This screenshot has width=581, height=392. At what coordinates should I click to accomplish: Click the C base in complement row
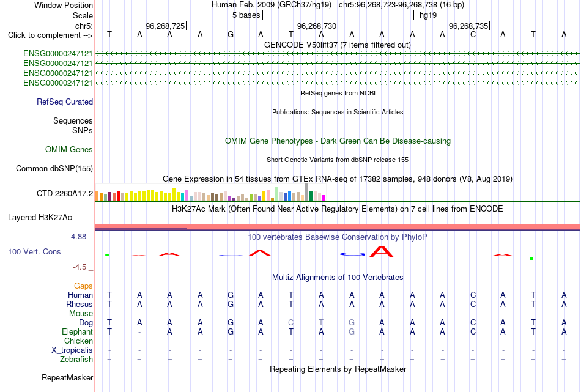click(473, 35)
